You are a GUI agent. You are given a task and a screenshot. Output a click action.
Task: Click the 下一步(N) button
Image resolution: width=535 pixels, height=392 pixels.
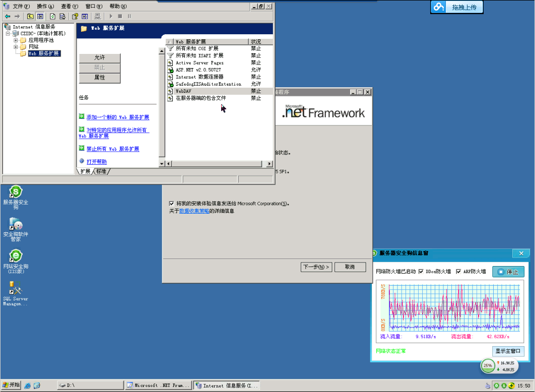point(316,267)
